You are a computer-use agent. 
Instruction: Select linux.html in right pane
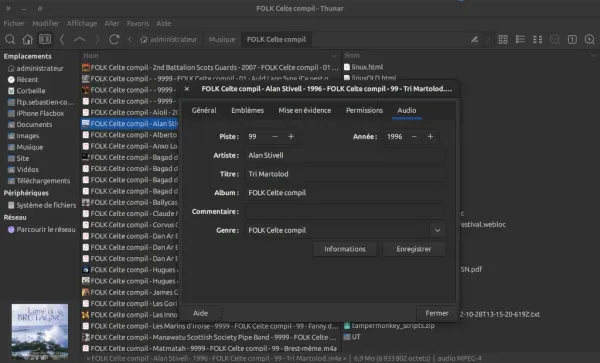(x=363, y=67)
